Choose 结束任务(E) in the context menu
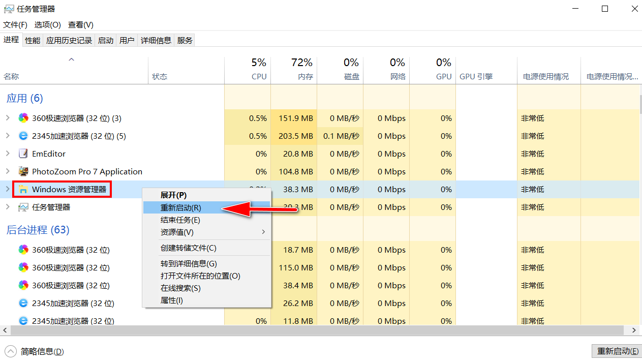This screenshot has height=364, width=642. coord(207,220)
